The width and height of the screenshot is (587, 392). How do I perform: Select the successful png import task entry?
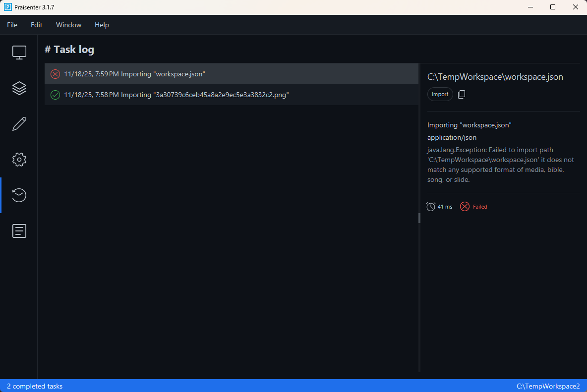click(231, 95)
